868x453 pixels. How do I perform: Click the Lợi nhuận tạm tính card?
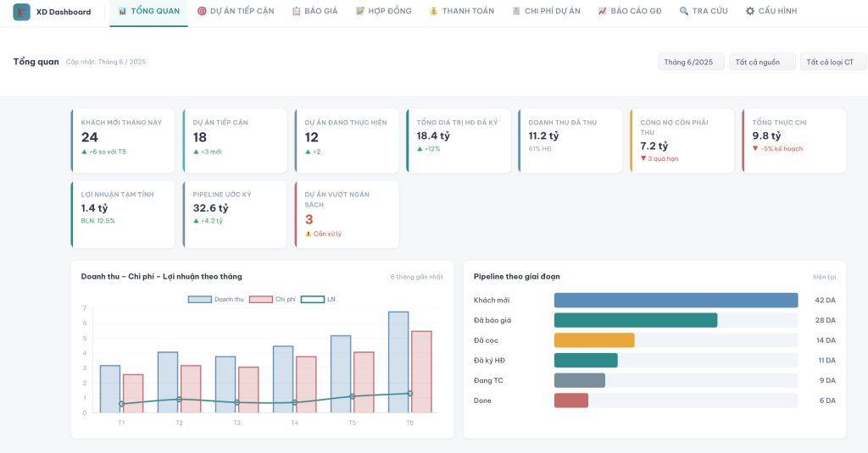point(123,214)
